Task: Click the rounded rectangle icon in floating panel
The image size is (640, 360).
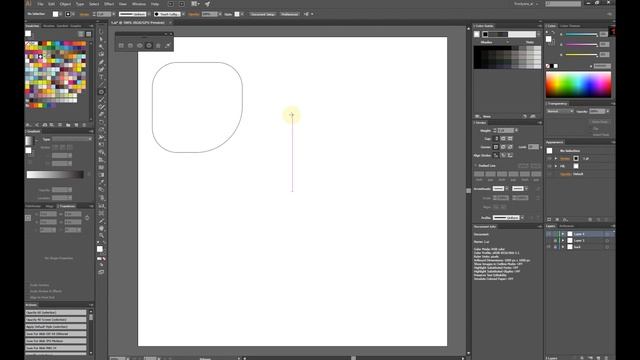Action: click(131, 45)
